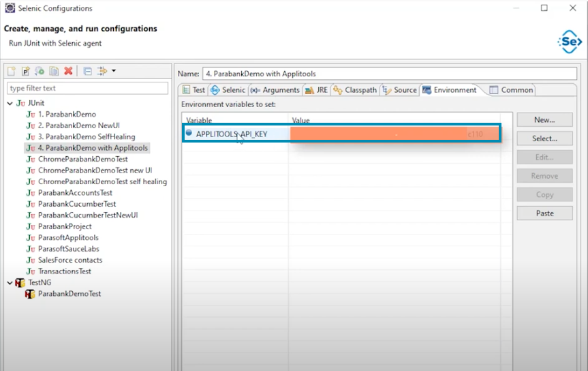The height and width of the screenshot is (371, 588).
Task: Collapse the TestNG tree node
Action: pos(10,282)
